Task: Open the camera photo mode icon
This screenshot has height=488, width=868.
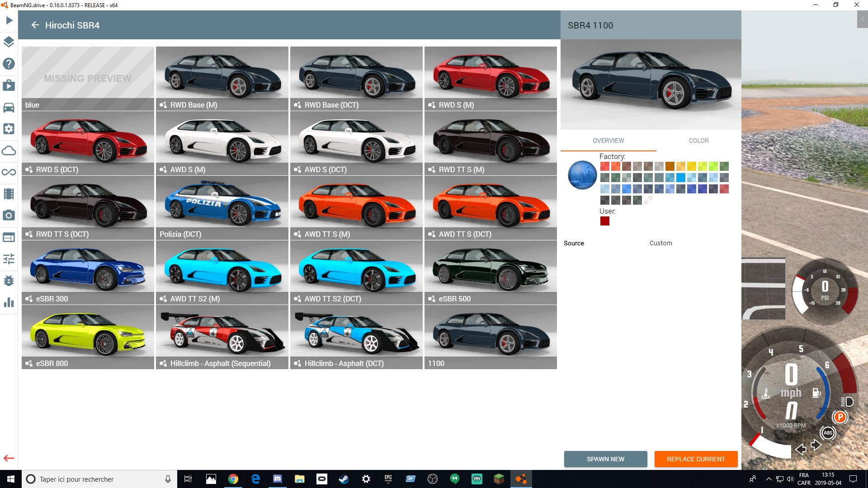Action: click(x=9, y=216)
